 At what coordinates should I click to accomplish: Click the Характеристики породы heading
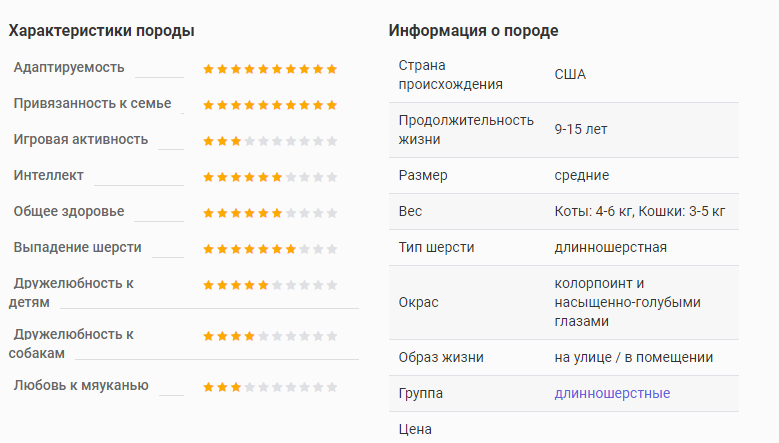click(101, 31)
